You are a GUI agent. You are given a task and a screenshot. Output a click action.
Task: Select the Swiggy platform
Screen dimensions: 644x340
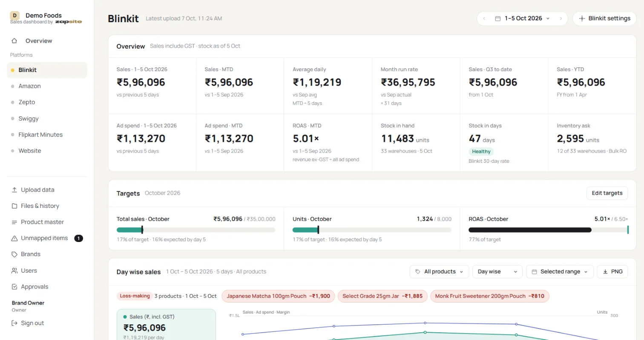click(x=47, y=118)
